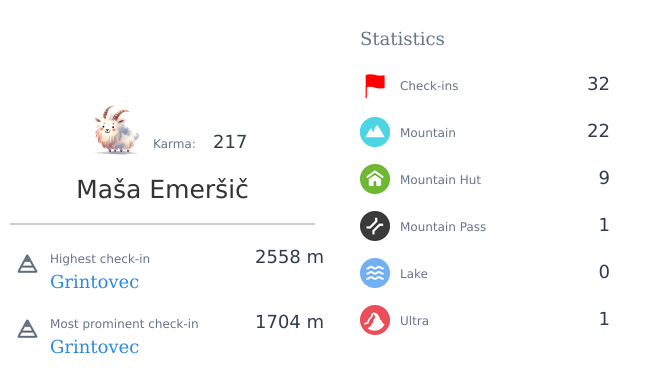Open Grintovec link under Most prominent check-in
The width and height of the screenshot is (650, 385).
(x=95, y=347)
